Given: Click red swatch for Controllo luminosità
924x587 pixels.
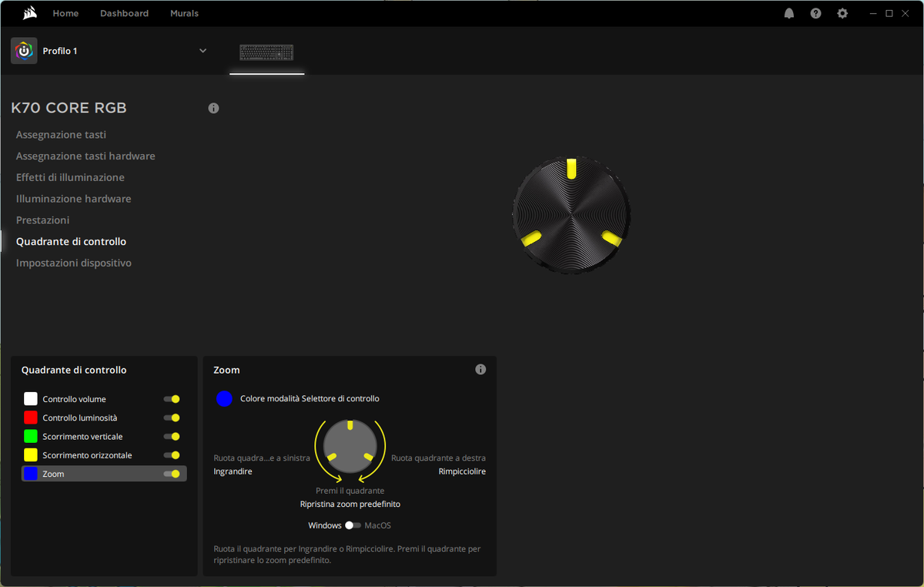Looking at the screenshot, I should (31, 418).
